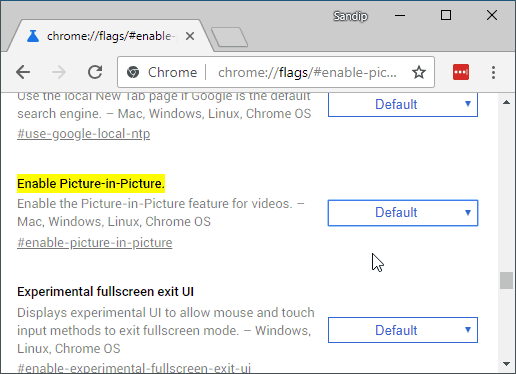Close the Chrome window
The height and width of the screenshot is (374, 516).
492,15
